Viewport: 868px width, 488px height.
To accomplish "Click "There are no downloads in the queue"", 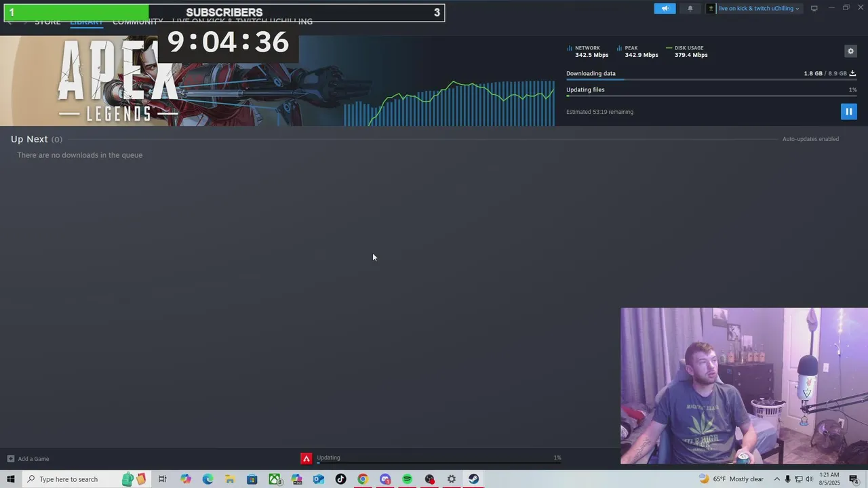I will [x=79, y=155].
